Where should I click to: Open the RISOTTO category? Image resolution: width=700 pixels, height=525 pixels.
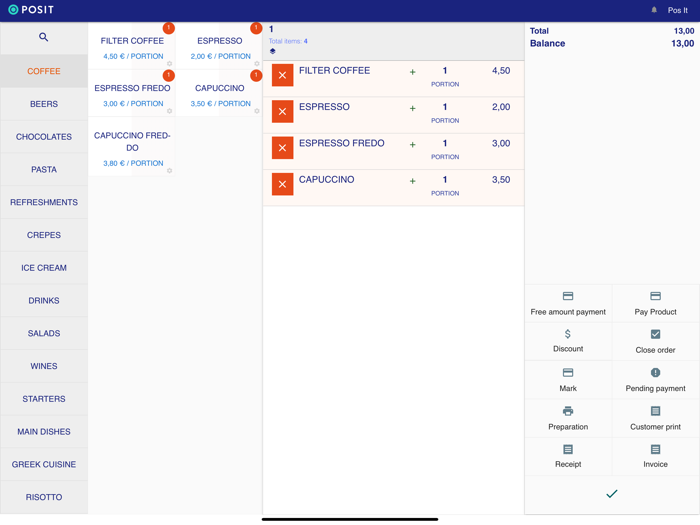[44, 497]
